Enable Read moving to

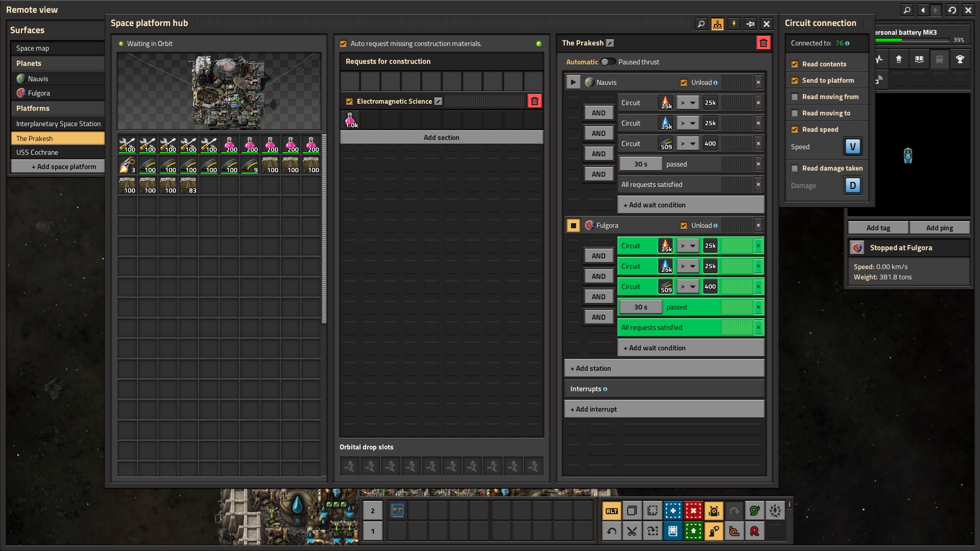tap(795, 113)
